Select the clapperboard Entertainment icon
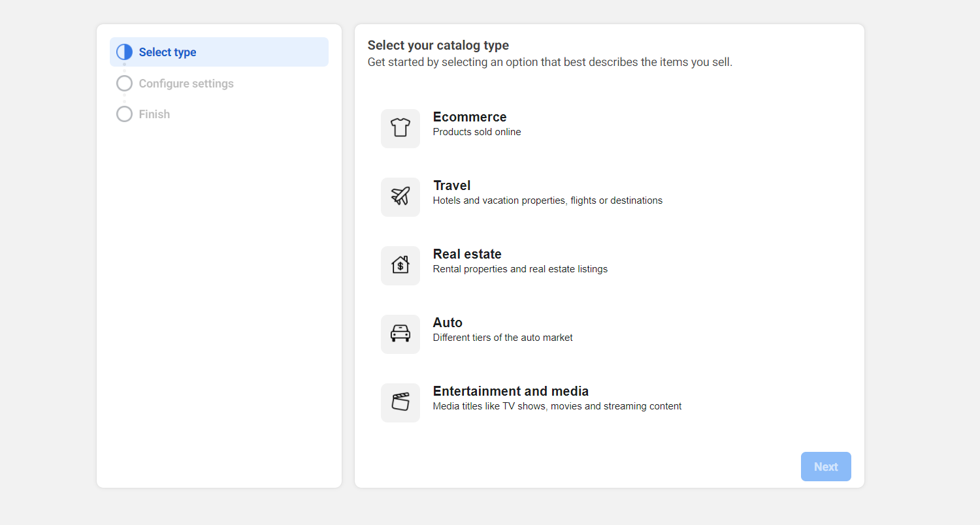This screenshot has width=980, height=525. point(400,402)
